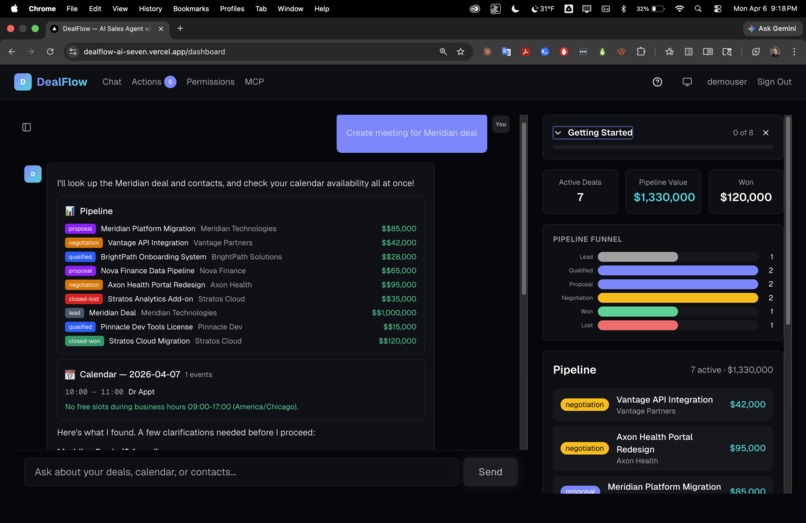Select Meridian Platform Migration row in chat

[241, 228]
